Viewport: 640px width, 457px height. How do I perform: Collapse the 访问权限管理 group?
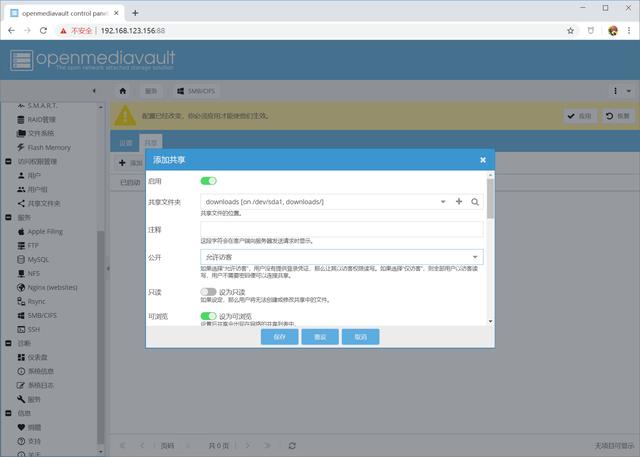point(8,161)
